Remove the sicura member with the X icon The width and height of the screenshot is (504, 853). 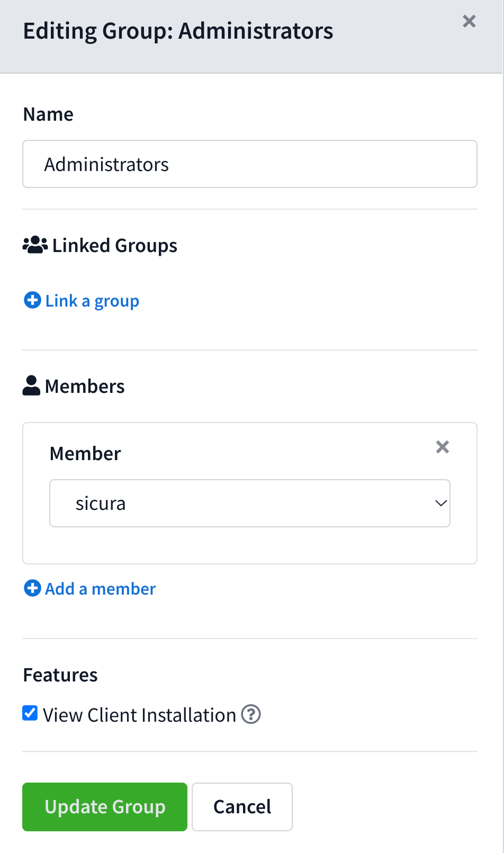click(443, 447)
